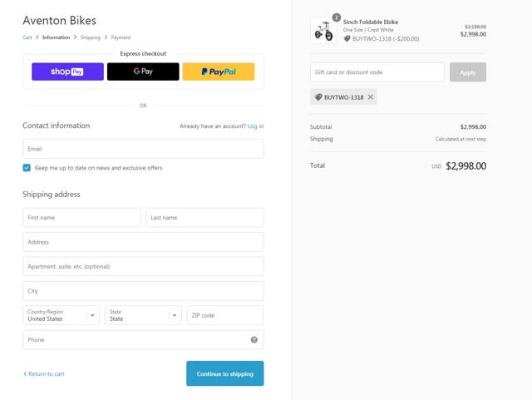Click into the City field
The width and height of the screenshot is (532, 400).
(143, 291)
